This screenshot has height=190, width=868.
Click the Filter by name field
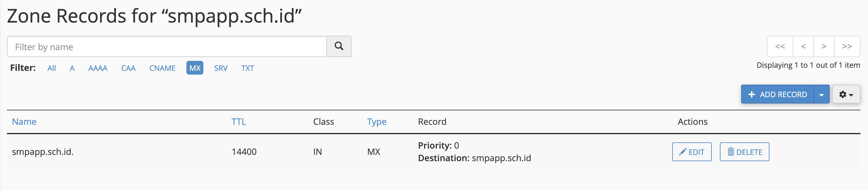tap(167, 47)
